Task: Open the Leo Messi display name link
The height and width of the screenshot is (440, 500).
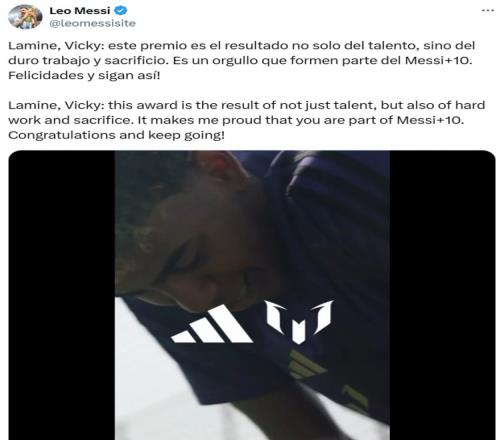Action: click(x=80, y=11)
